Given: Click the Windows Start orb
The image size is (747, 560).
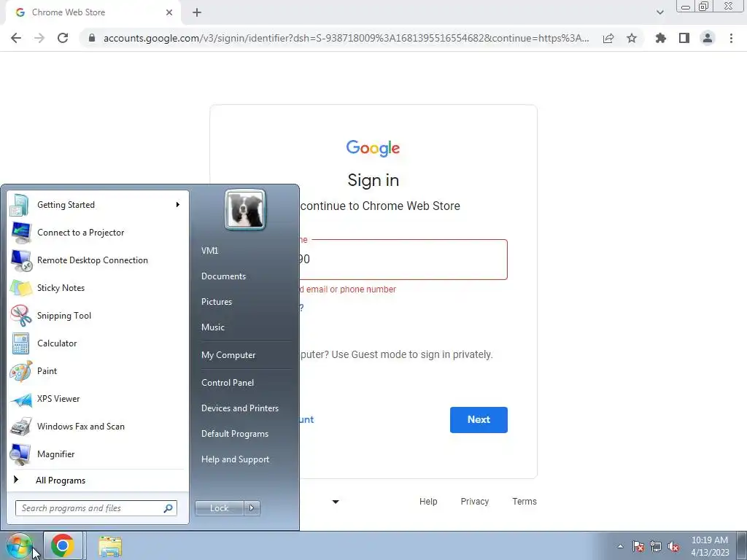Looking at the screenshot, I should 19,546.
